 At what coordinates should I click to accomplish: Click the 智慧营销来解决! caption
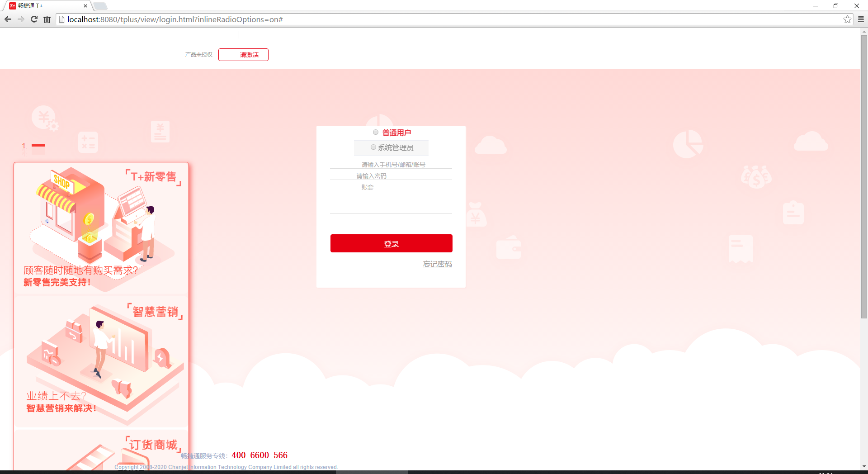pyautogui.click(x=61, y=408)
